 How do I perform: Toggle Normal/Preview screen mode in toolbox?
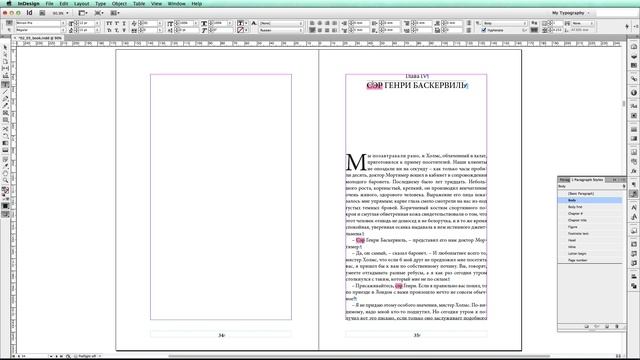pos(5,214)
